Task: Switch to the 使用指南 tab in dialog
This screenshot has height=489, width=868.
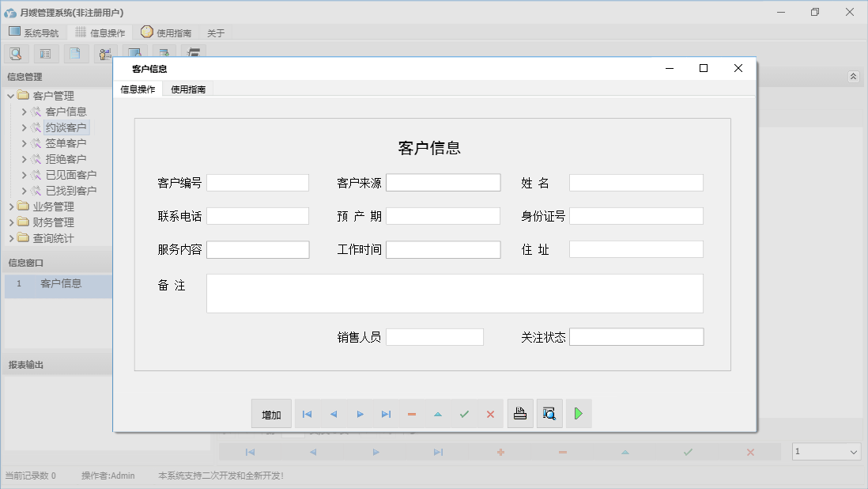Action: pyautogui.click(x=187, y=89)
